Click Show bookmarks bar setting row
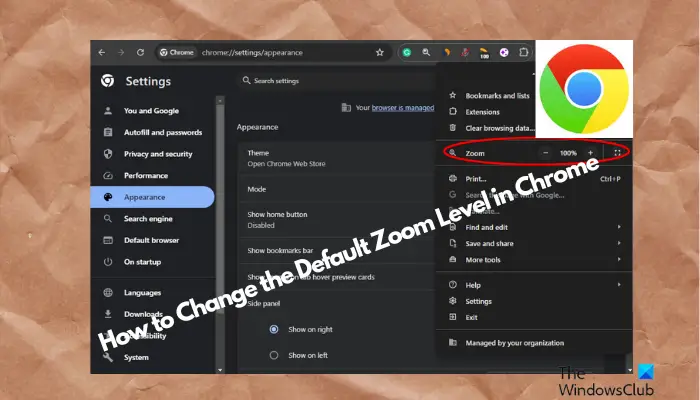 337,250
